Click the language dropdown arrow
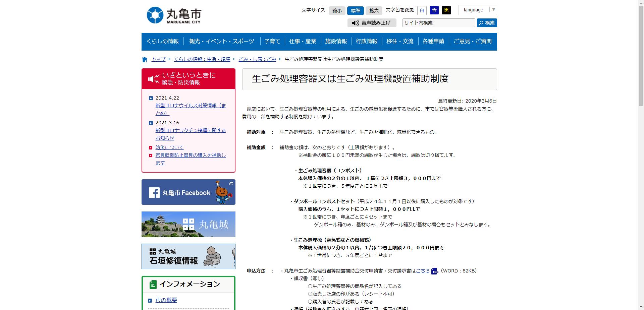This screenshot has width=644, height=310. (x=493, y=10)
